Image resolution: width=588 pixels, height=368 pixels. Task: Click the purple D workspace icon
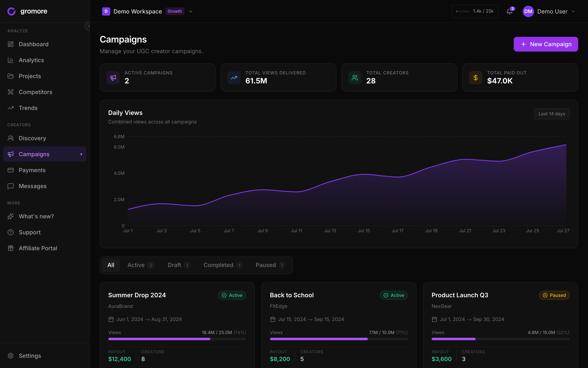[106, 11]
